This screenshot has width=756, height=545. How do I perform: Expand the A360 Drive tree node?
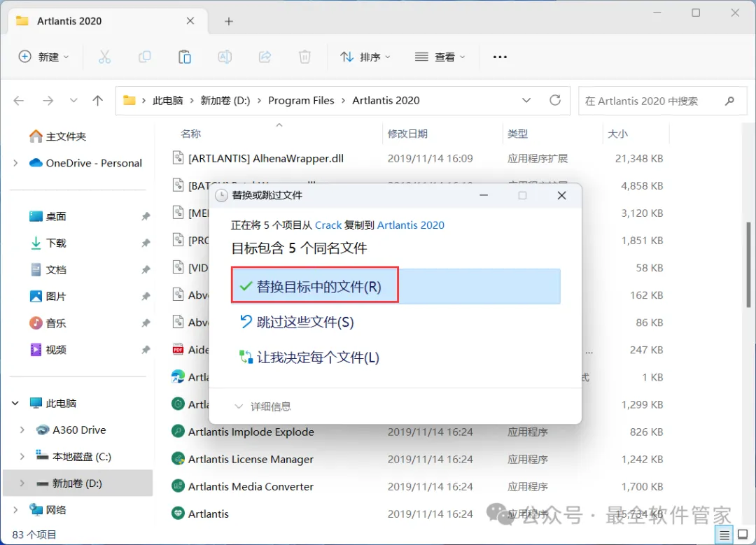point(22,430)
